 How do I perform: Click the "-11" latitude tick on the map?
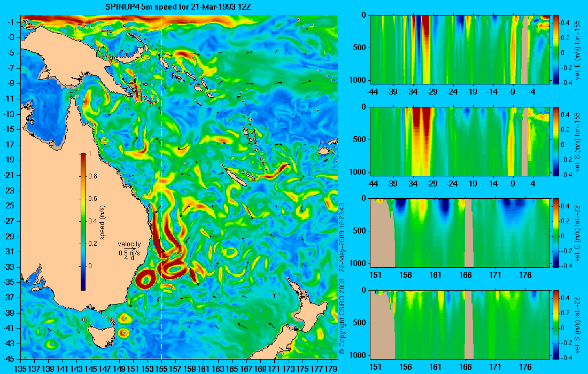tap(9, 99)
